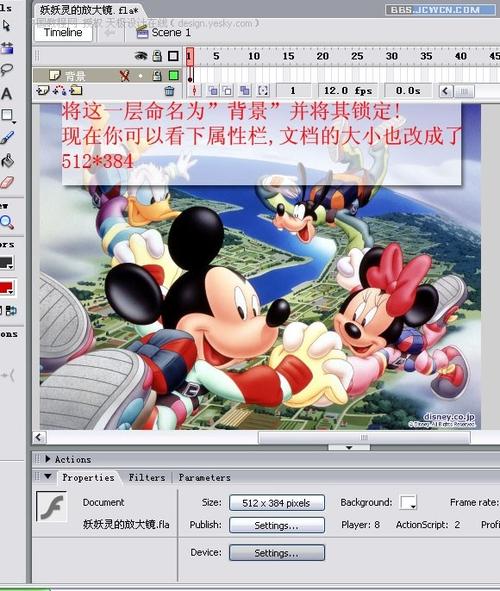Select the 背景 layer name

75,76
